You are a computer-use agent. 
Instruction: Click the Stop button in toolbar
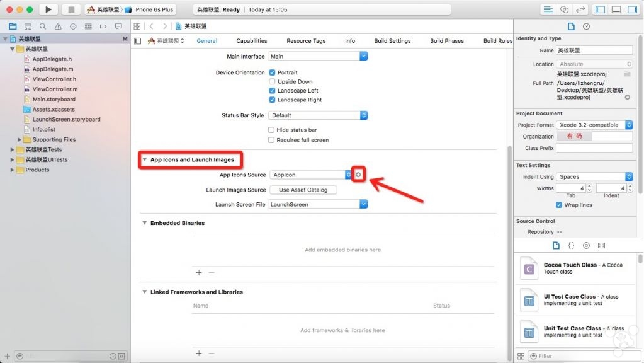tap(71, 9)
